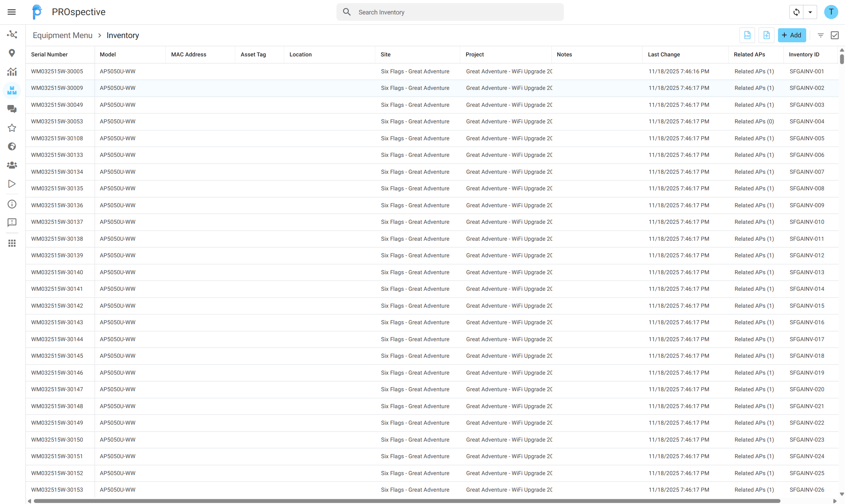Open the filter list icon
845x504 pixels.
pos(821,35)
